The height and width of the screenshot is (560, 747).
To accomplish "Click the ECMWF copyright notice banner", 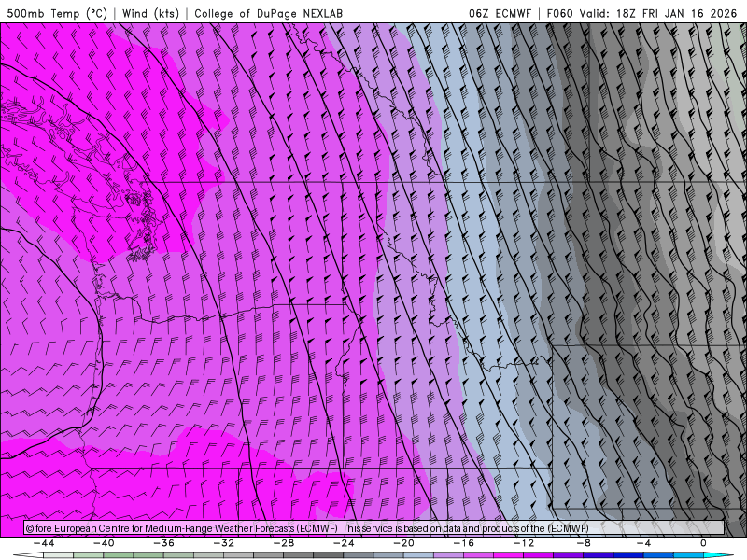I will click(374, 528).
